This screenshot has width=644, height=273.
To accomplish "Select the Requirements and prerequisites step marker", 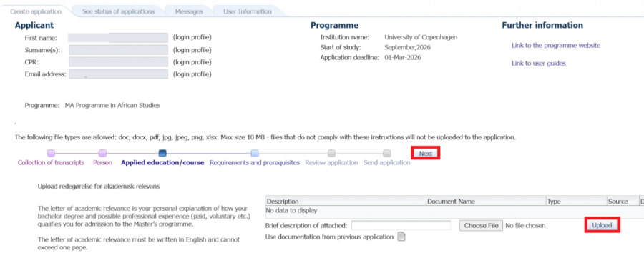I will point(255,154).
